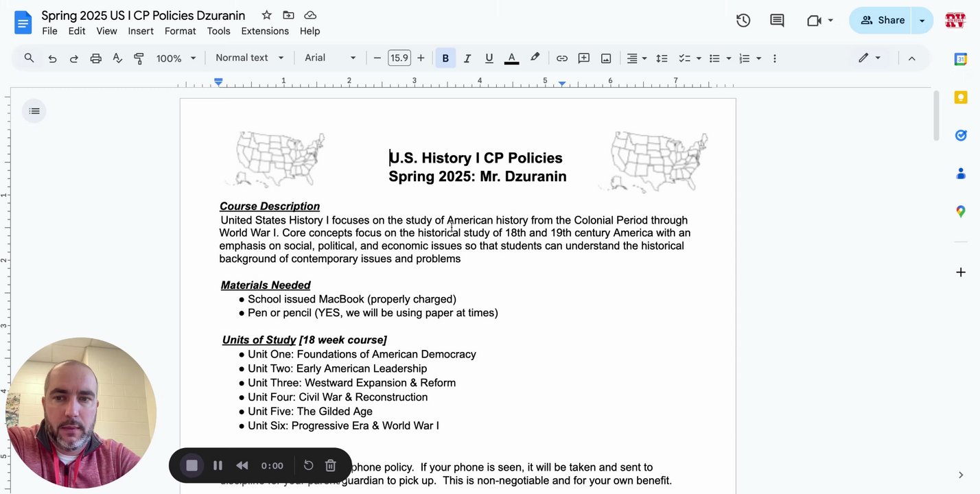Start a Meet video call

tap(815, 21)
